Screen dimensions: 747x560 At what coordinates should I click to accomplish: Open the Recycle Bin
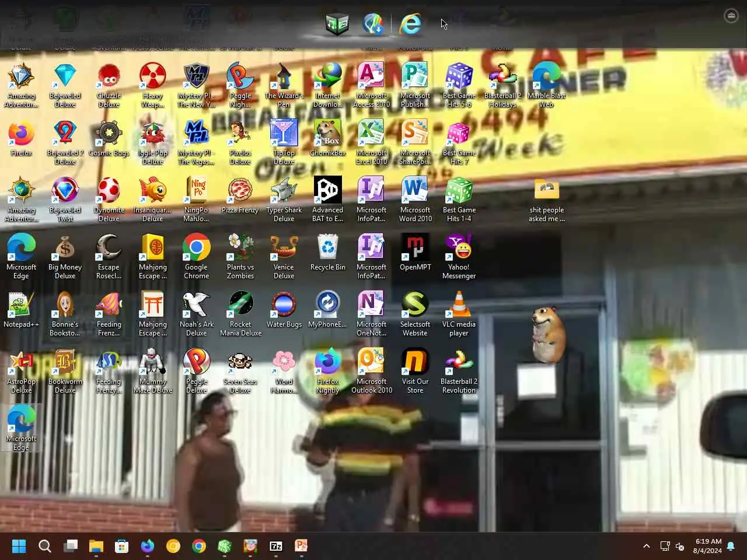[328, 253]
